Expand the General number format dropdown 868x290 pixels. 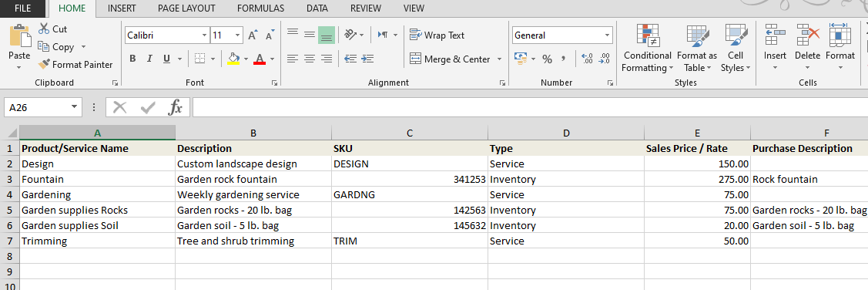607,35
